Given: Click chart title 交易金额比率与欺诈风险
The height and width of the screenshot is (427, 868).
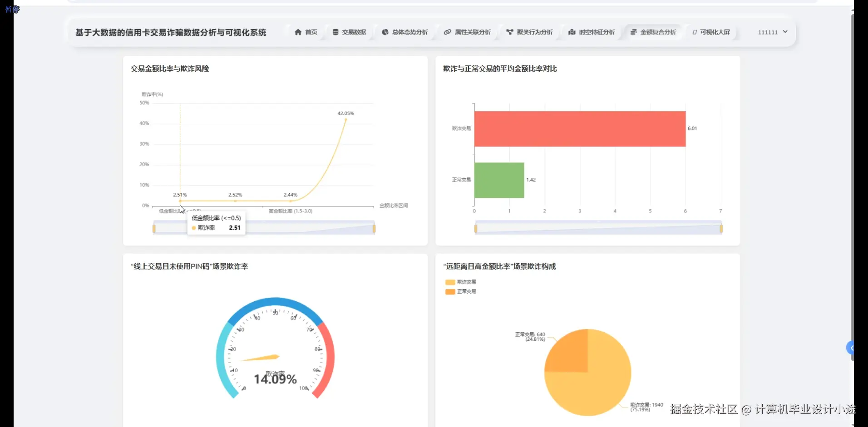Looking at the screenshot, I should click(x=170, y=69).
